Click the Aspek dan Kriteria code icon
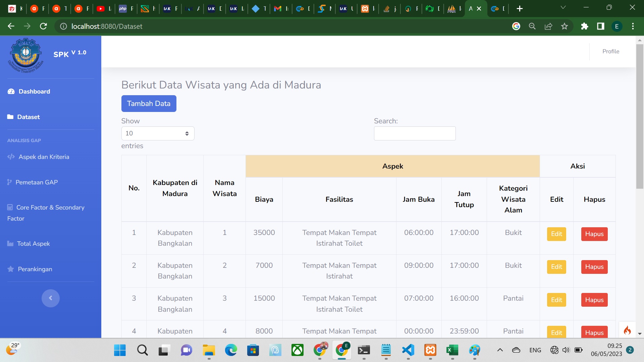 click(x=11, y=157)
